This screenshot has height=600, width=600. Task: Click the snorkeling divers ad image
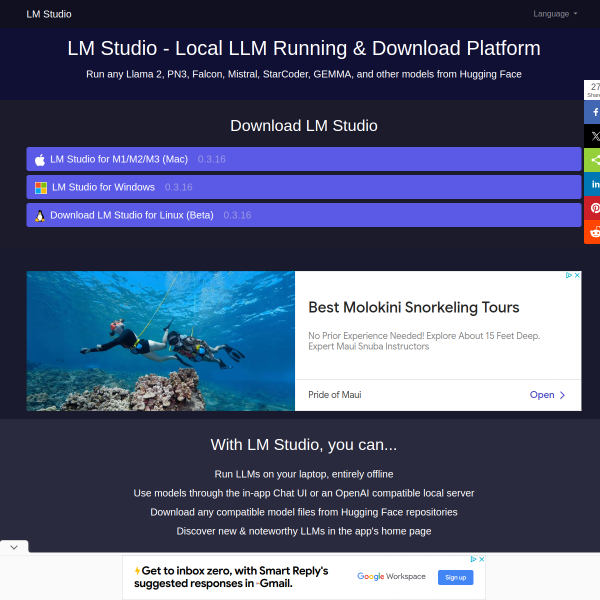[161, 341]
